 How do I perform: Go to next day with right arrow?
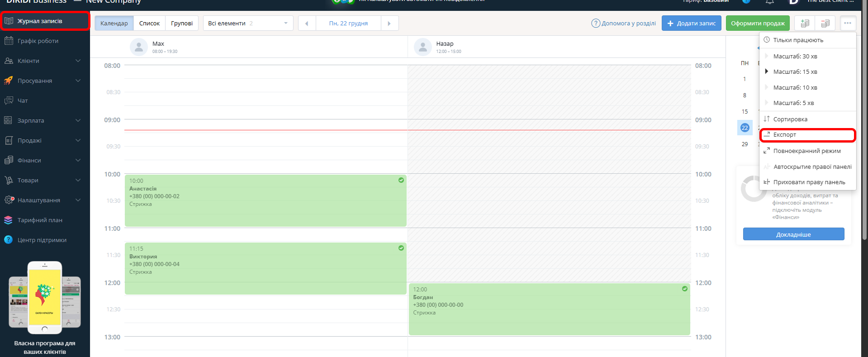[x=389, y=23]
